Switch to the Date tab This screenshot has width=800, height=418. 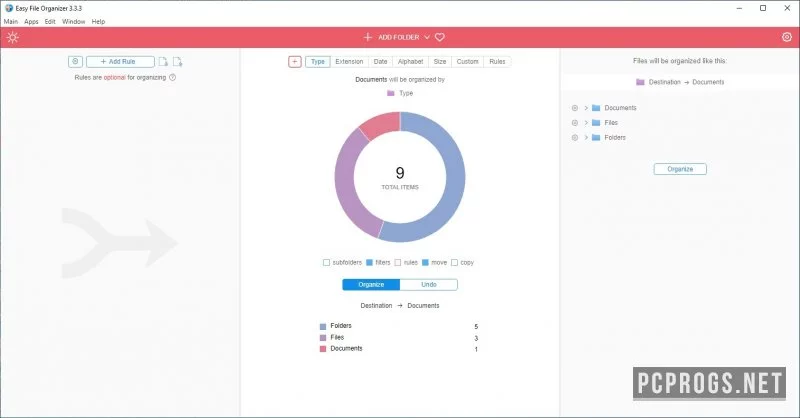pyautogui.click(x=380, y=61)
